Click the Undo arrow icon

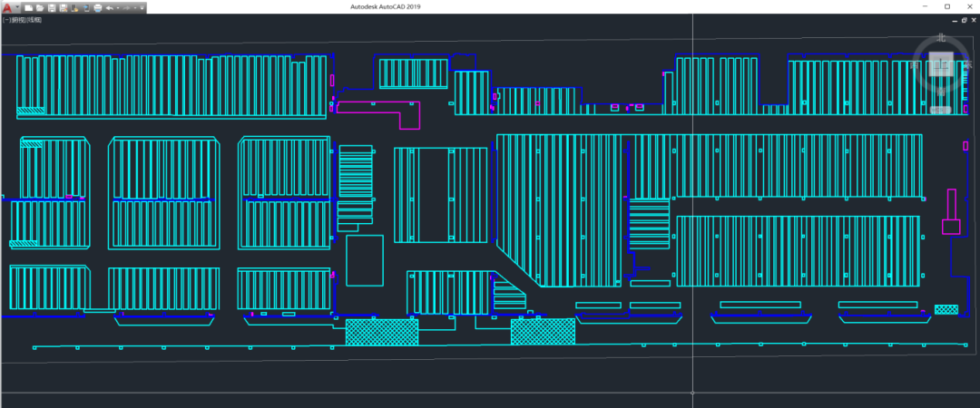[x=110, y=8]
